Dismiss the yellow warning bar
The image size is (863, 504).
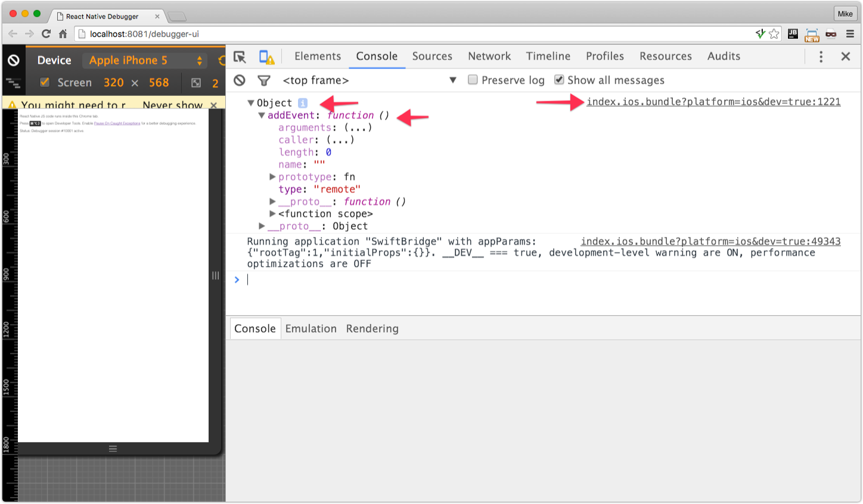(214, 105)
